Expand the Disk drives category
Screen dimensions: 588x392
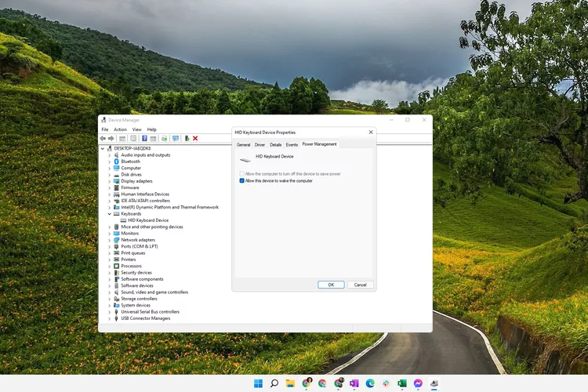[x=110, y=175]
